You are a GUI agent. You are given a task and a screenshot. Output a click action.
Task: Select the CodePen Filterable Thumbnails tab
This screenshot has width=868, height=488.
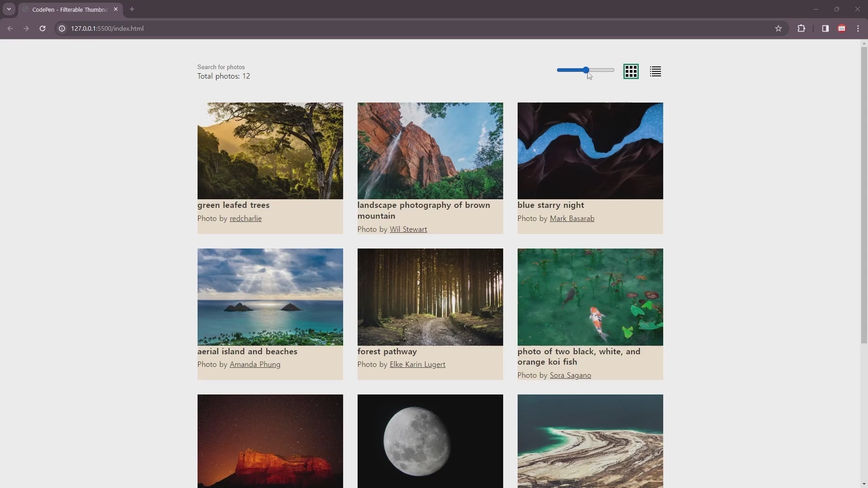[70, 9]
